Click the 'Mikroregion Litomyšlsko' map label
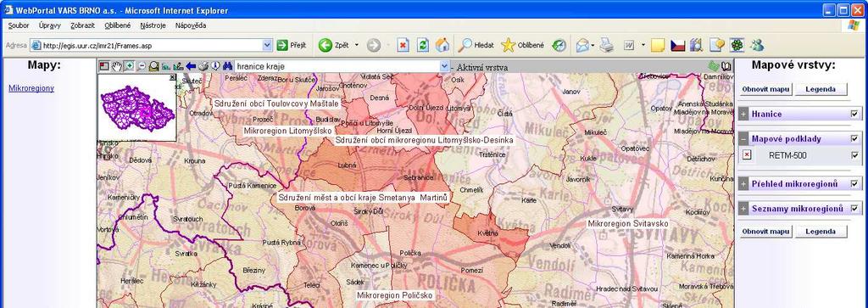The width and height of the screenshot is (868, 308). click(x=287, y=131)
